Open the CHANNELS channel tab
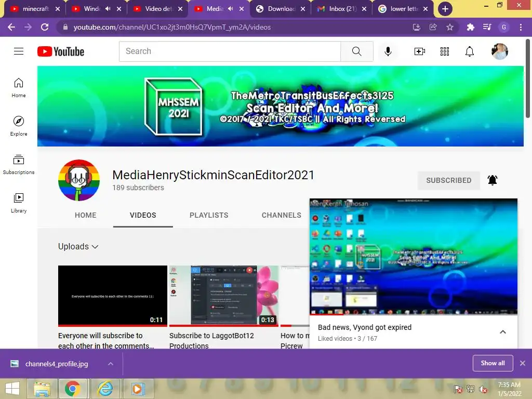 [281, 215]
